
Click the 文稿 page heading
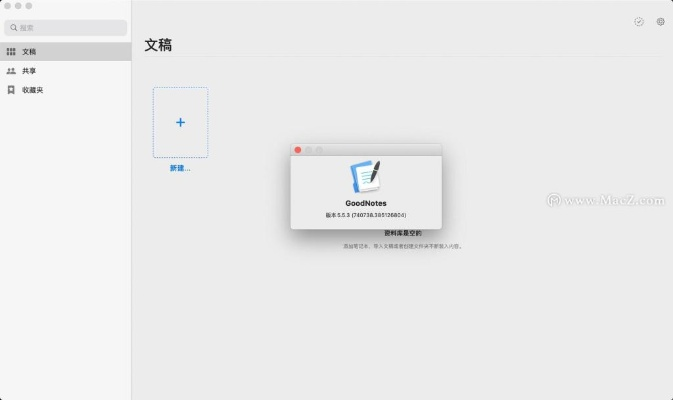click(x=158, y=45)
